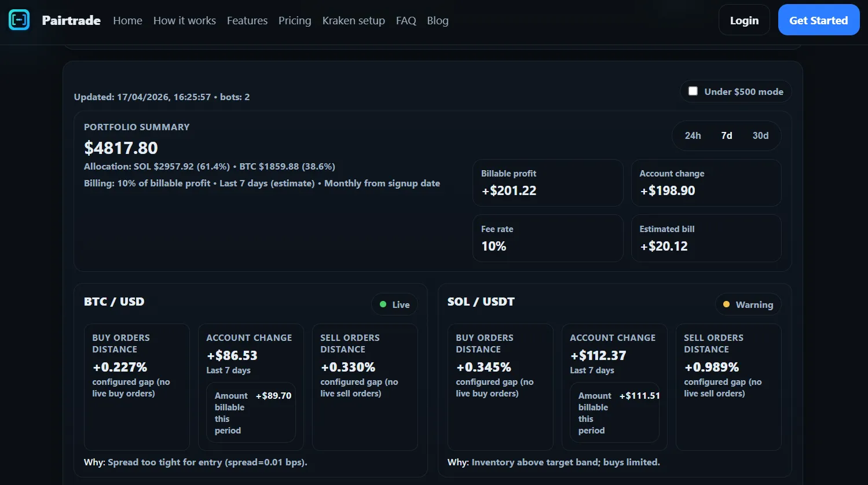View the Pricing page

click(x=295, y=20)
